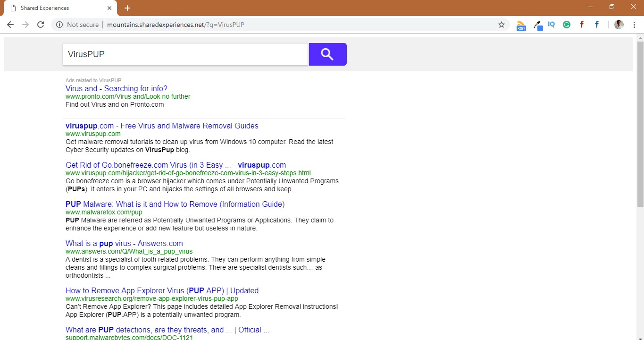Click the Grammarly extension icon
The image size is (644, 340).
tap(566, 25)
